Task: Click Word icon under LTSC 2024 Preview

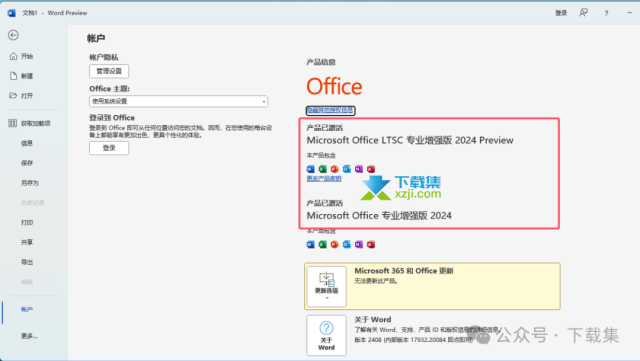Action: tap(311, 169)
